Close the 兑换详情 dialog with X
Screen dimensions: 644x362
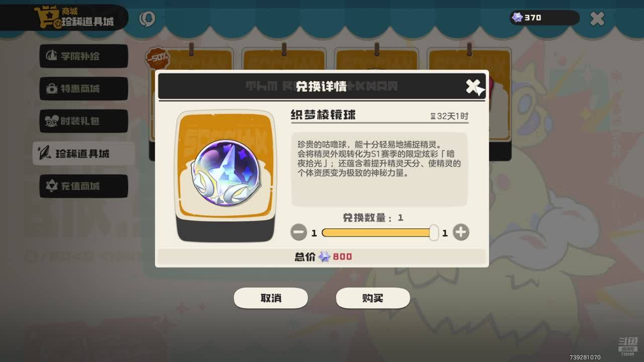[x=473, y=86]
